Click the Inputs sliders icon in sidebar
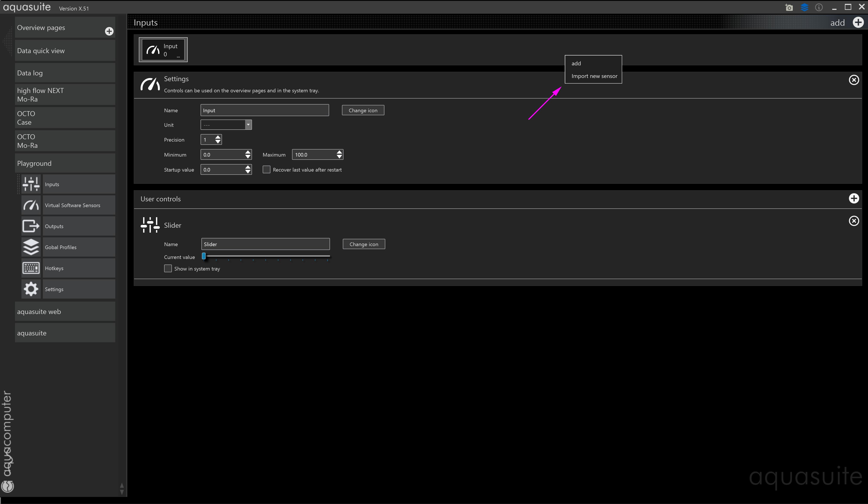The image size is (868, 504). [x=31, y=184]
